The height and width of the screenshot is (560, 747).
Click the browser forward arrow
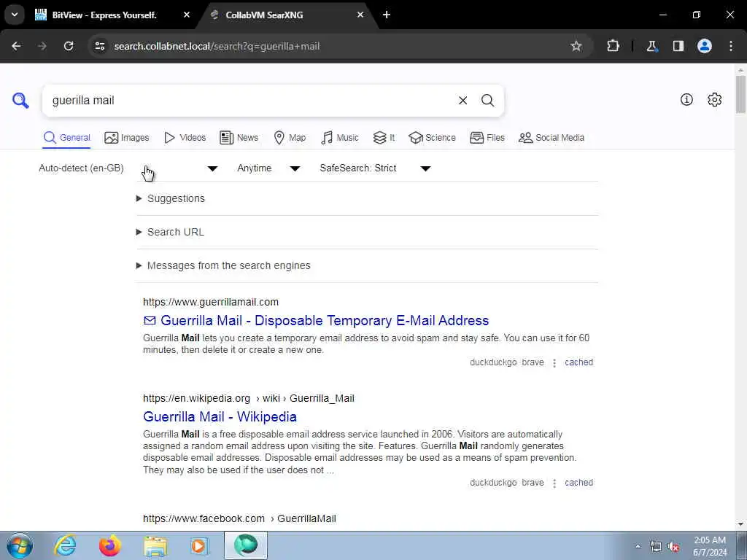pos(42,46)
